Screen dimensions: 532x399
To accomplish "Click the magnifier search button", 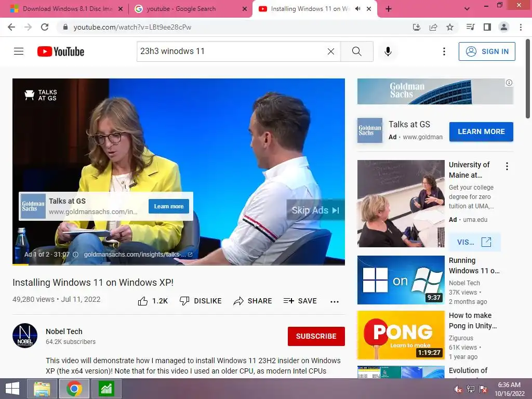I will point(356,51).
